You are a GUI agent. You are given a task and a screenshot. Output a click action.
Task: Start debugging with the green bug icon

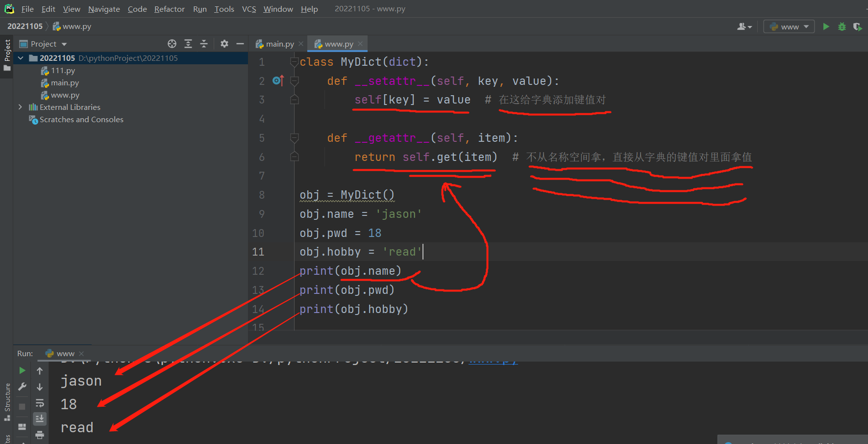(x=842, y=26)
